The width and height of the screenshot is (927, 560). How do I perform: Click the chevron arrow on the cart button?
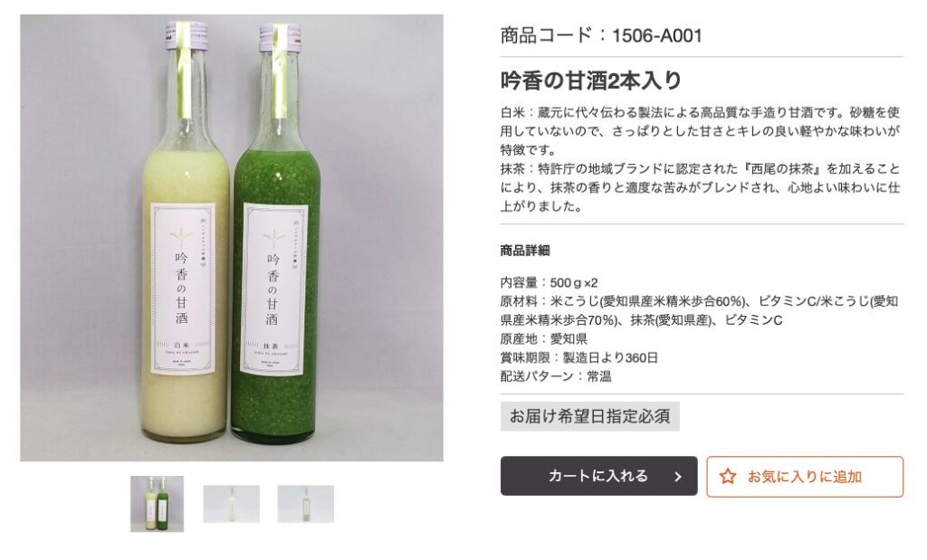click(678, 476)
